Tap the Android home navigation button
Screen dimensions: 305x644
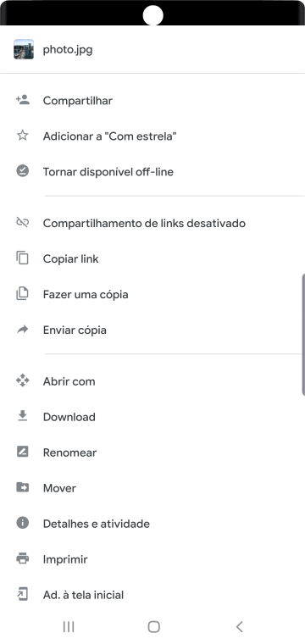153,626
